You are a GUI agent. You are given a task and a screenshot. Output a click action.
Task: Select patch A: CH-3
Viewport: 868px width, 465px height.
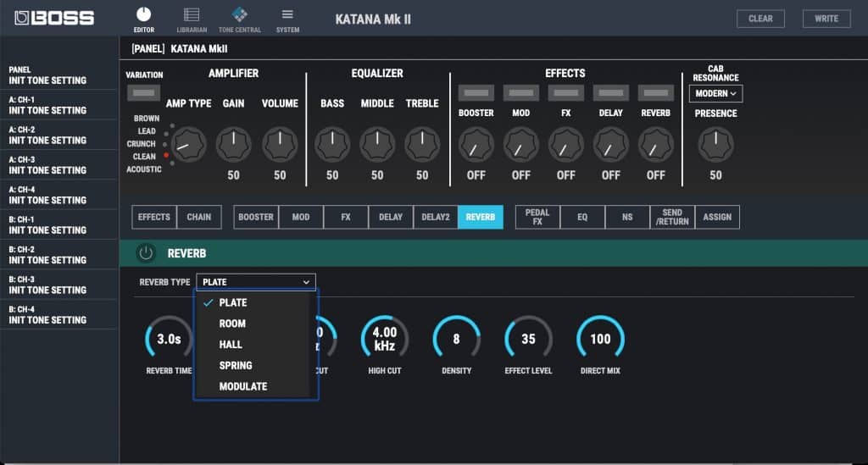pyautogui.click(x=58, y=165)
